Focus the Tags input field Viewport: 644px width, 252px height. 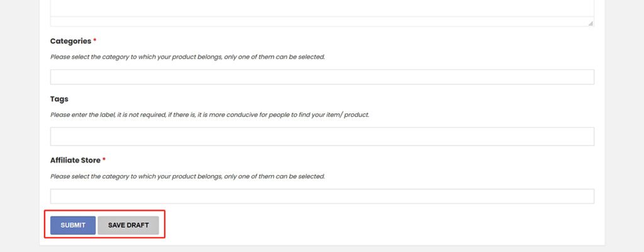(x=322, y=136)
